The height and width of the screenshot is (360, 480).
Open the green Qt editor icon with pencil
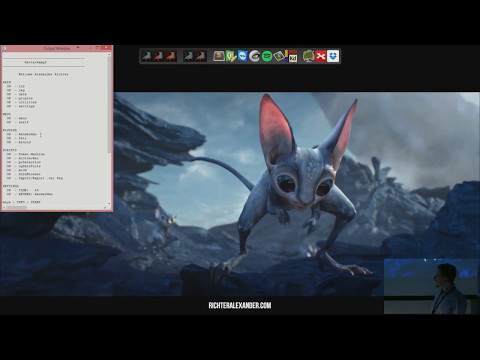[231, 56]
